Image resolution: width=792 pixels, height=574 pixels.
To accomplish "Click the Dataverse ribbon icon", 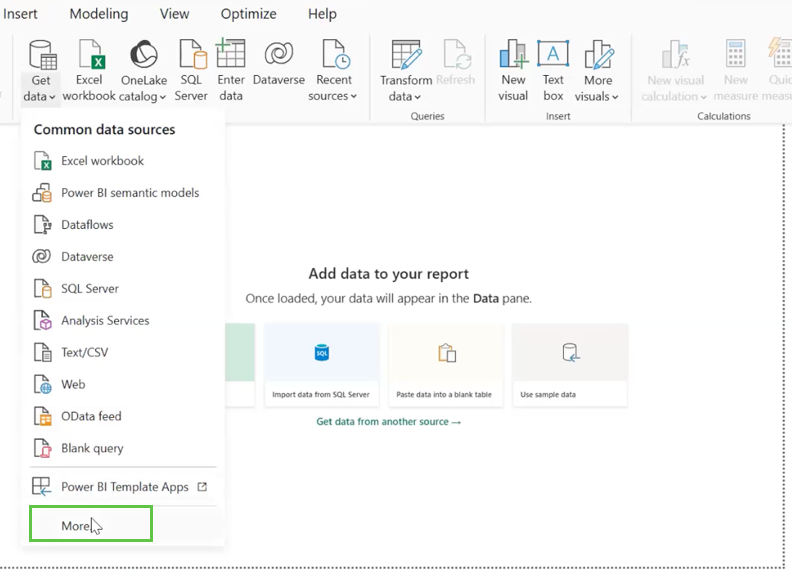I will point(279,53).
